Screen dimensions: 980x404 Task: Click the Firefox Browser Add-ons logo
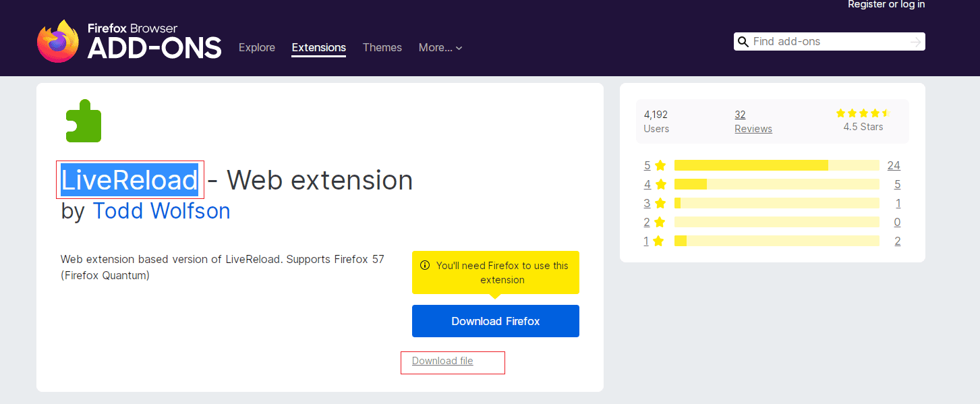129,41
